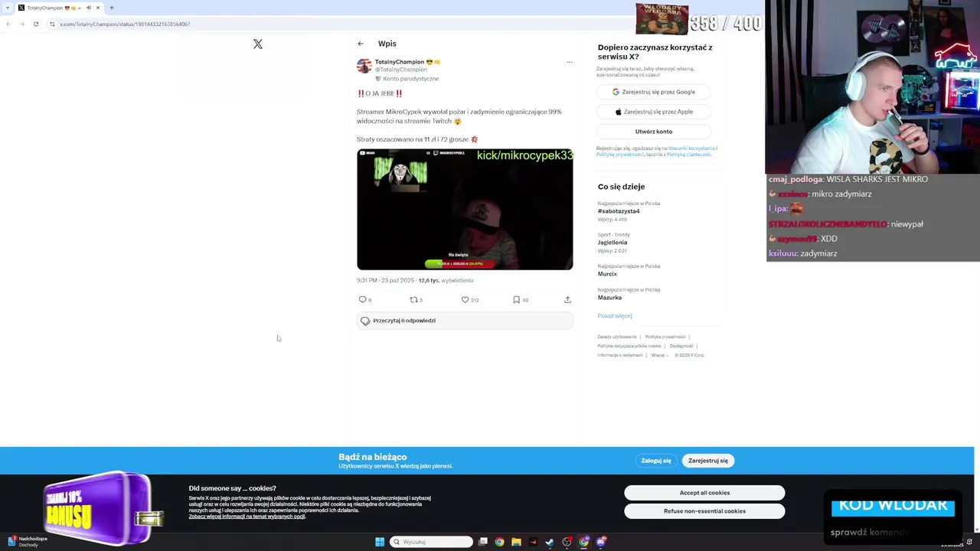980x551 pixels.
Task: Open the Zasady użytkowania footer link
Action: tap(617, 337)
